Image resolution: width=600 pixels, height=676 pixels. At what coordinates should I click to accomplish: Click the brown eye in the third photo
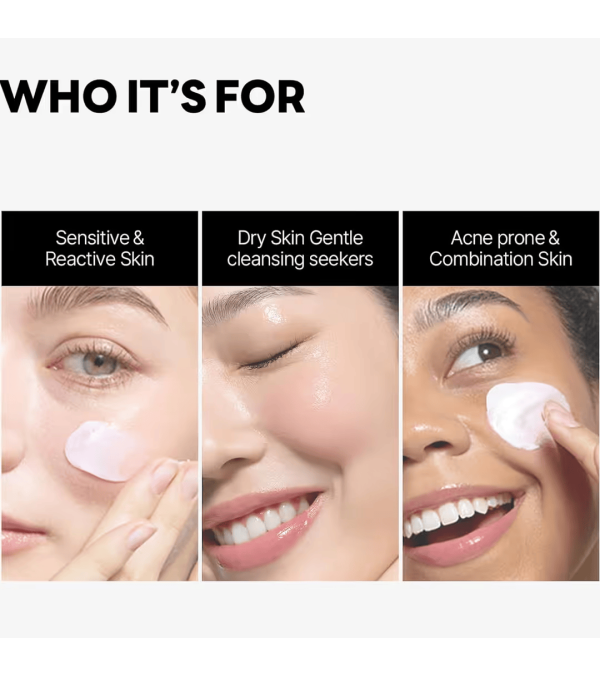click(479, 356)
